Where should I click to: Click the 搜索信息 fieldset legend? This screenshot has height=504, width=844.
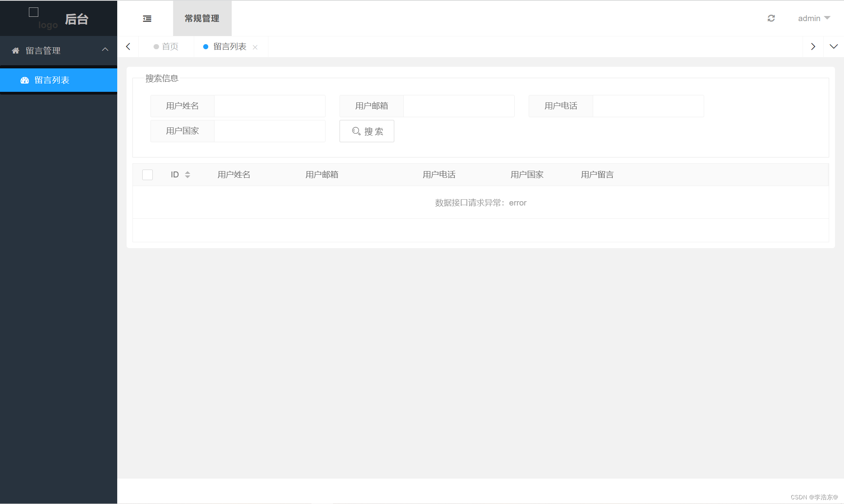162,79
